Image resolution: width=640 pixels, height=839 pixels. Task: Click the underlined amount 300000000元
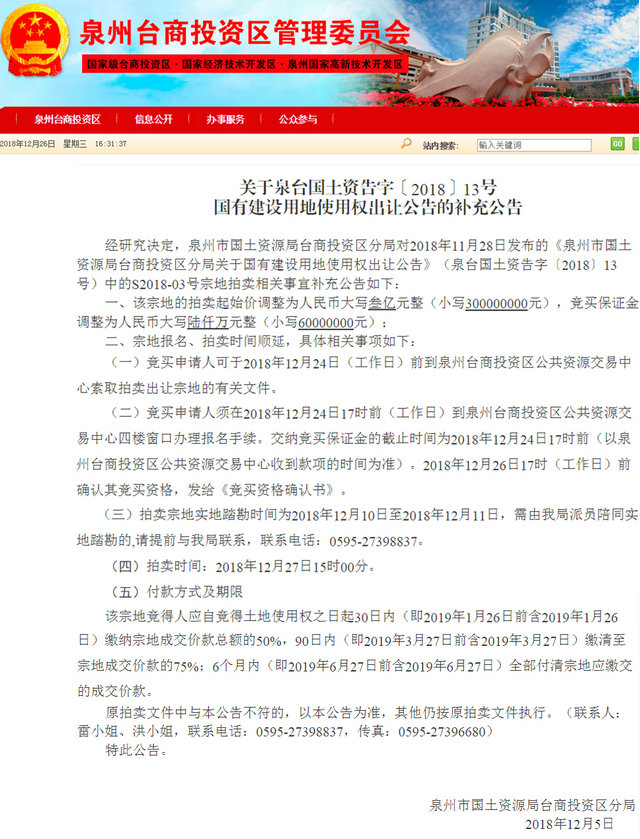coord(503,303)
